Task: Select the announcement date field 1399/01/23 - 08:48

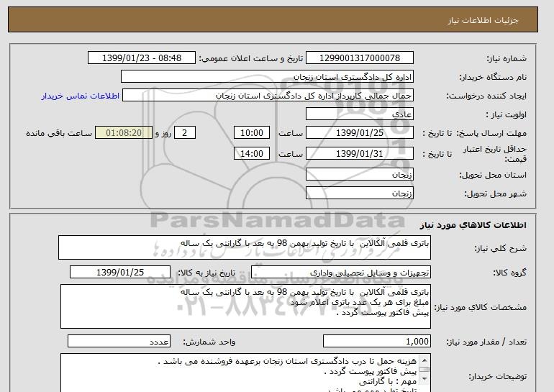Action: (x=141, y=58)
